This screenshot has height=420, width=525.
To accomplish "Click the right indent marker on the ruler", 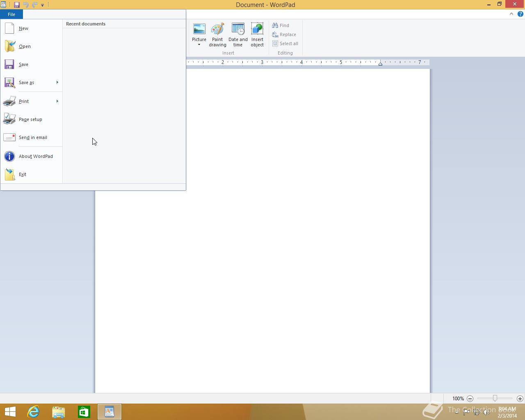I will (x=380, y=64).
